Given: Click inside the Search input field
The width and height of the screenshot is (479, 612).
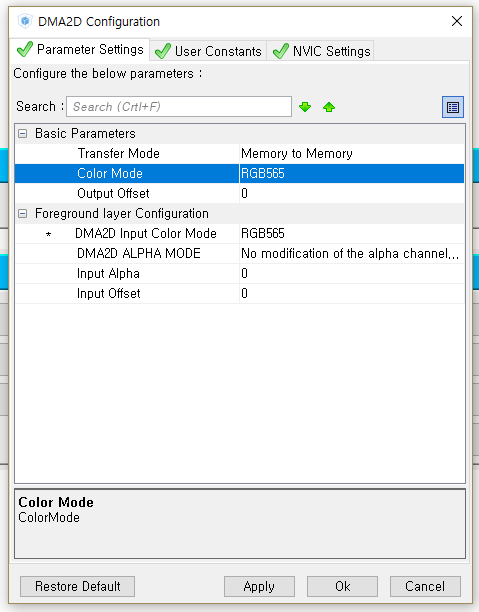Looking at the screenshot, I should click(179, 107).
